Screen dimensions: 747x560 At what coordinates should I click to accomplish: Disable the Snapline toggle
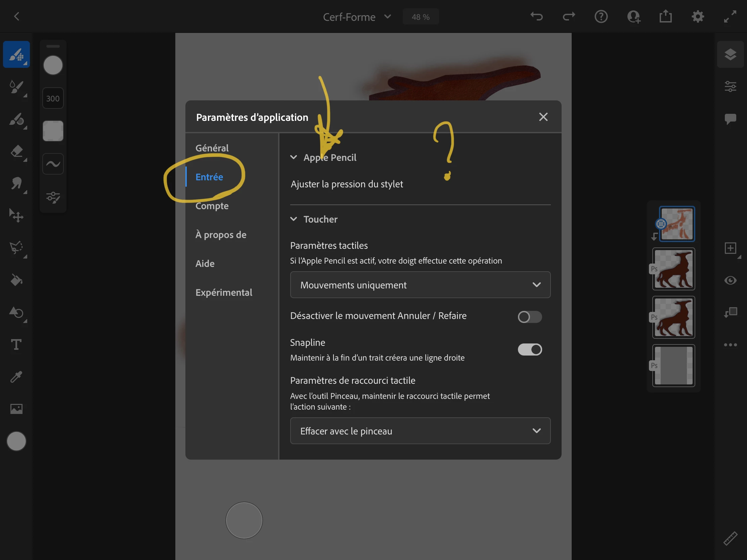(x=530, y=349)
